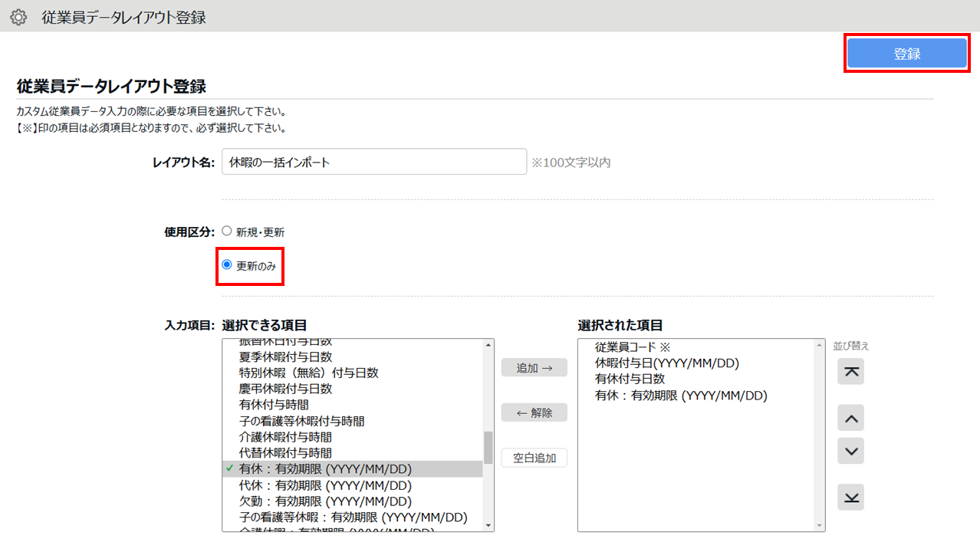Select 従業員コード ※ in selected items
The height and width of the screenshot is (552, 980).
(696, 347)
